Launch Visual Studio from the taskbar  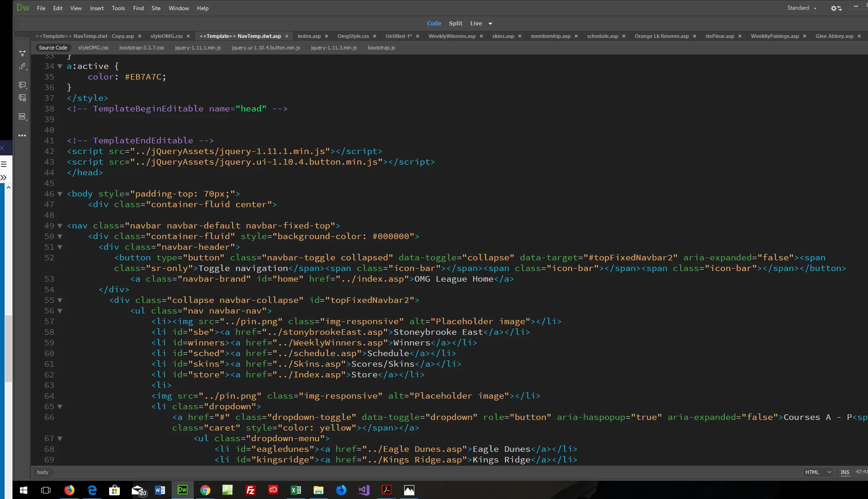pos(364,490)
